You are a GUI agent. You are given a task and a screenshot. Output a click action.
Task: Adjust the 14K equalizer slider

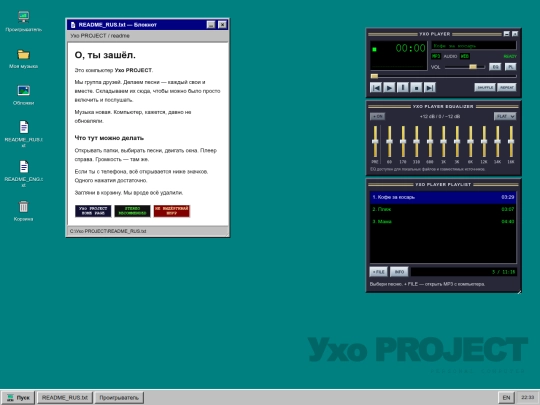pyautogui.click(x=497, y=142)
